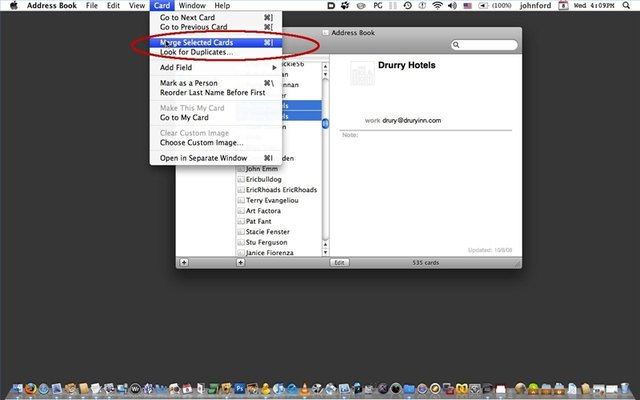Screen dimensions: 640x400
Task: Launch Photoshop from the Dock
Action: click(240, 389)
